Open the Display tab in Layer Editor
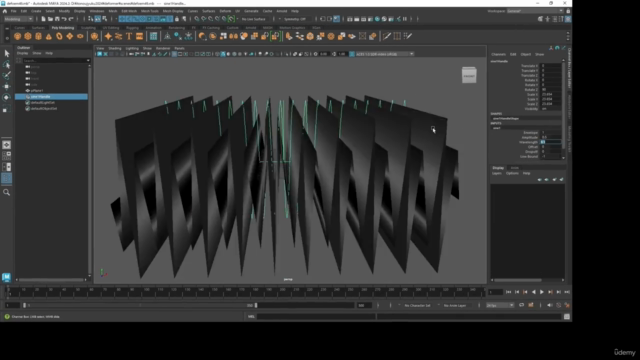The image size is (640, 360). 498,168
